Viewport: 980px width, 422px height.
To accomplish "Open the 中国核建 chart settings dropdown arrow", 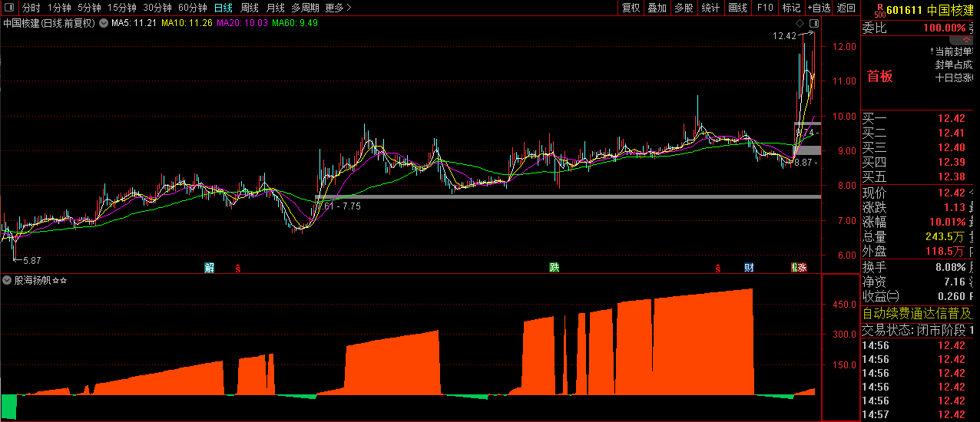I will [103, 23].
